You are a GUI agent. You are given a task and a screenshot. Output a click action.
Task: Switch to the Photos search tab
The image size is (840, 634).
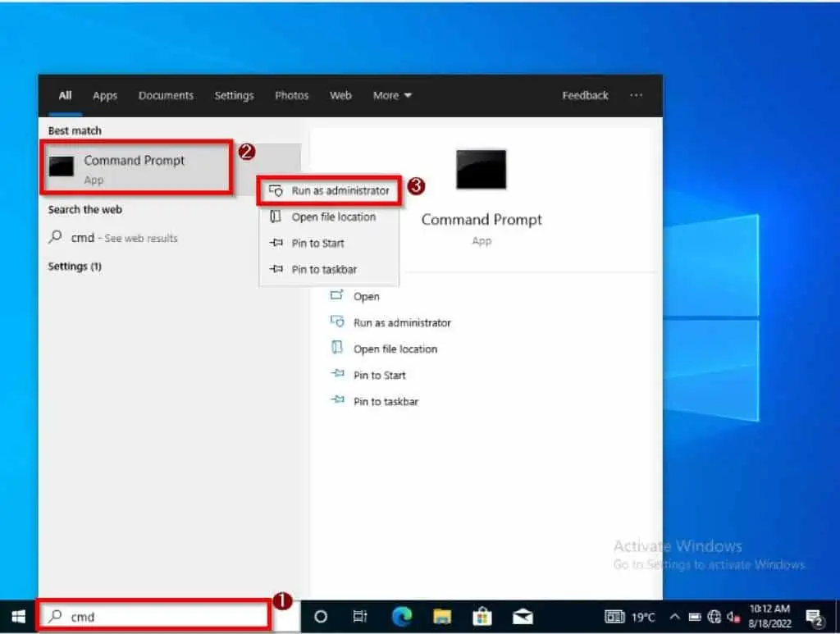pos(292,95)
